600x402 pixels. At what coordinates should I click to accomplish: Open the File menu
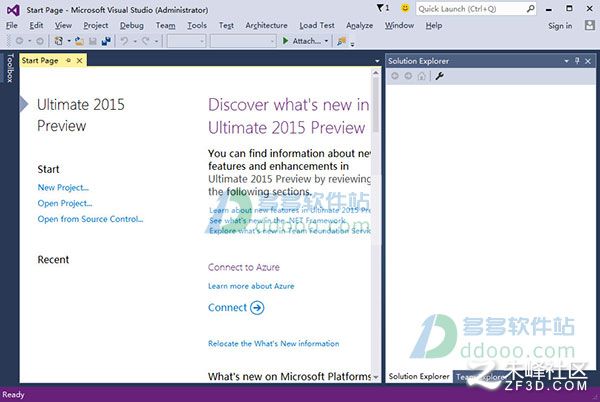pos(12,25)
